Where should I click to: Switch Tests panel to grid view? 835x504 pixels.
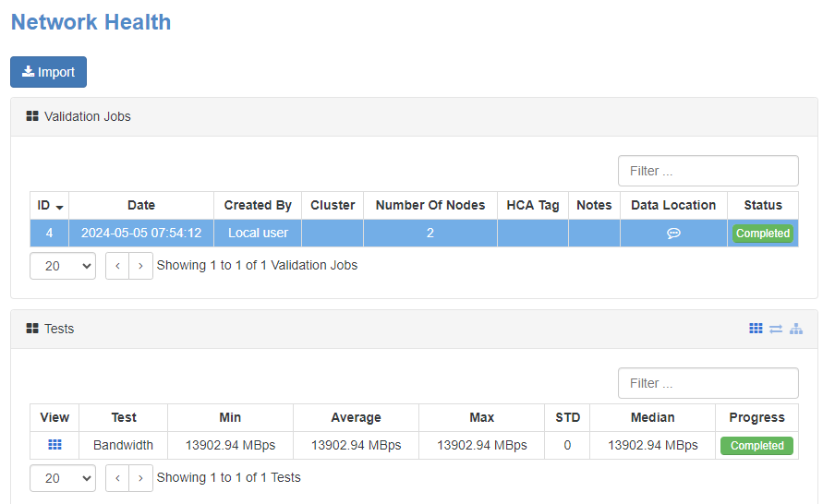pos(756,329)
